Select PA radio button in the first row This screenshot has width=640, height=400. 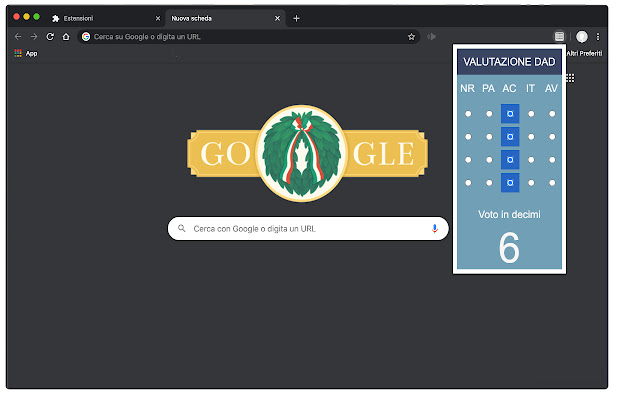click(x=489, y=114)
